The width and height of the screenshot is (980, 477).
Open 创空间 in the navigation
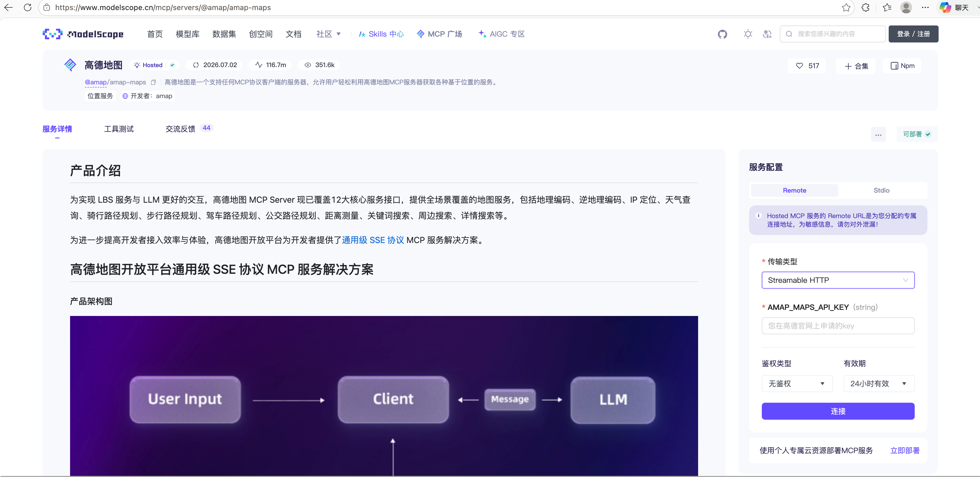261,34
